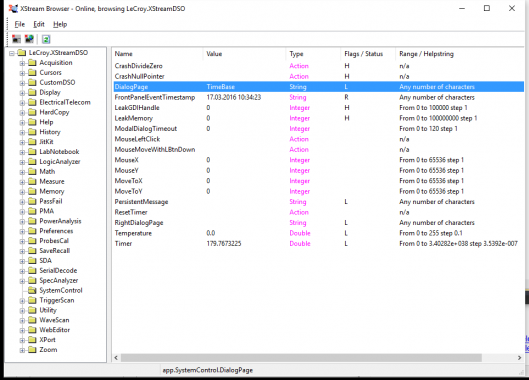Click the folder icon beside History
Viewport: 529px width, 380px height.
coord(32,132)
